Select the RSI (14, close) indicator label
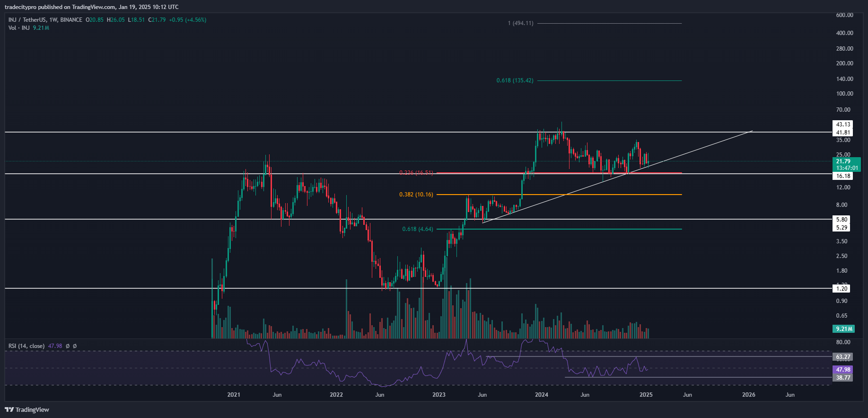Screen dimensions: 868x418 26,346
